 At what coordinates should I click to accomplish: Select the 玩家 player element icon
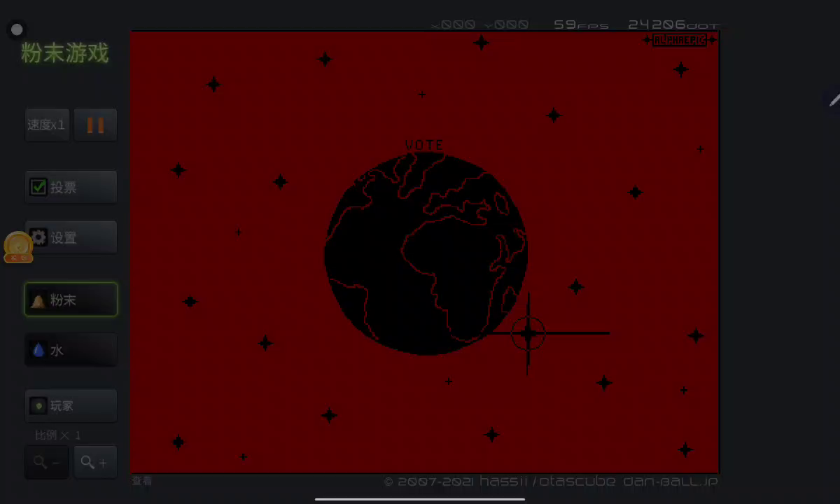click(x=38, y=405)
